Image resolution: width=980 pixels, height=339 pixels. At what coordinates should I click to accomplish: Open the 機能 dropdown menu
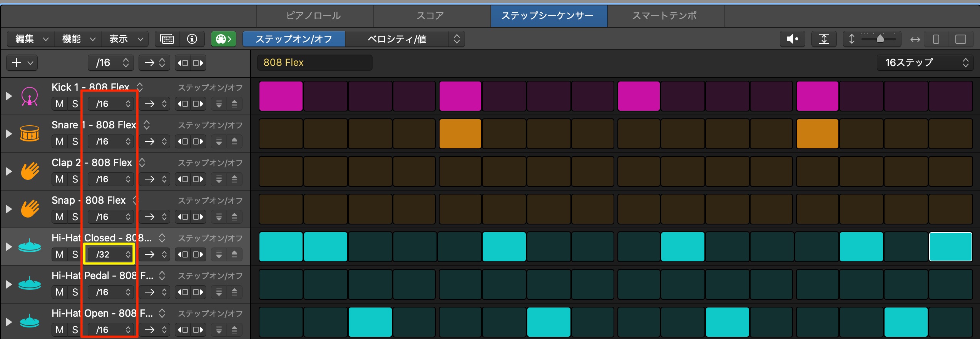click(78, 39)
